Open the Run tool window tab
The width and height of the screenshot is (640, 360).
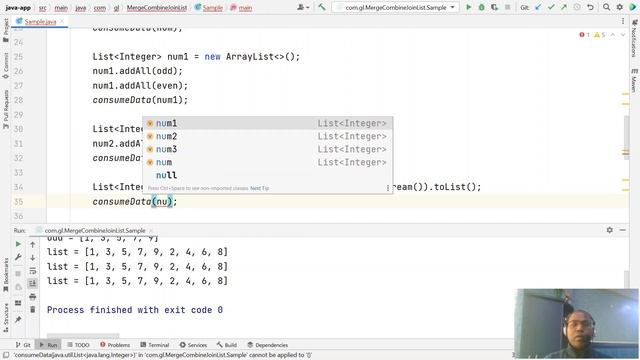[x=48, y=345]
